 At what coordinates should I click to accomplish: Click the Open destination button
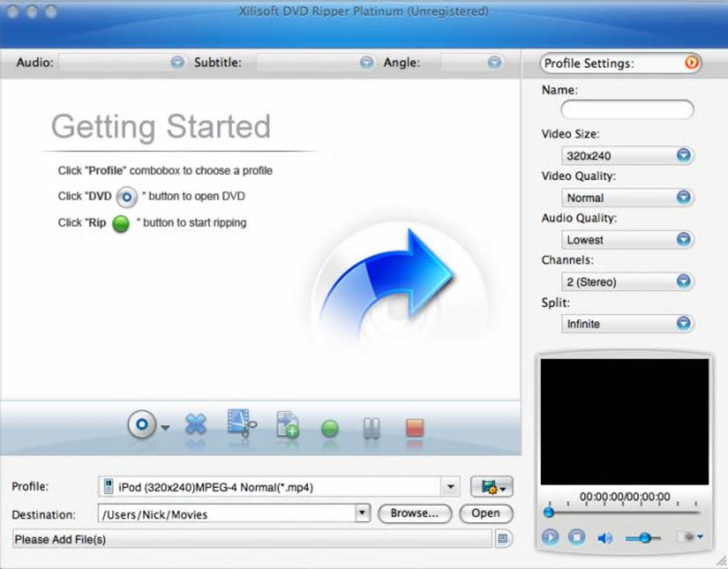tap(485, 513)
